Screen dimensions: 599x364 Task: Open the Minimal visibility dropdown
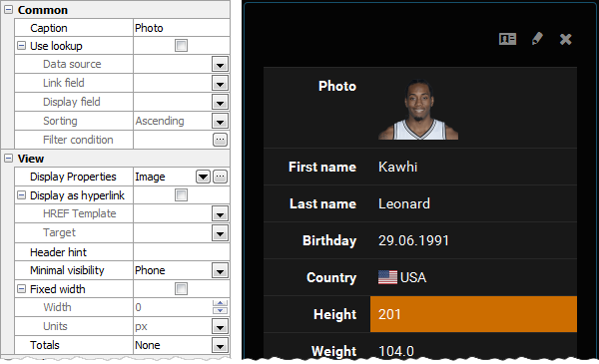click(220, 270)
